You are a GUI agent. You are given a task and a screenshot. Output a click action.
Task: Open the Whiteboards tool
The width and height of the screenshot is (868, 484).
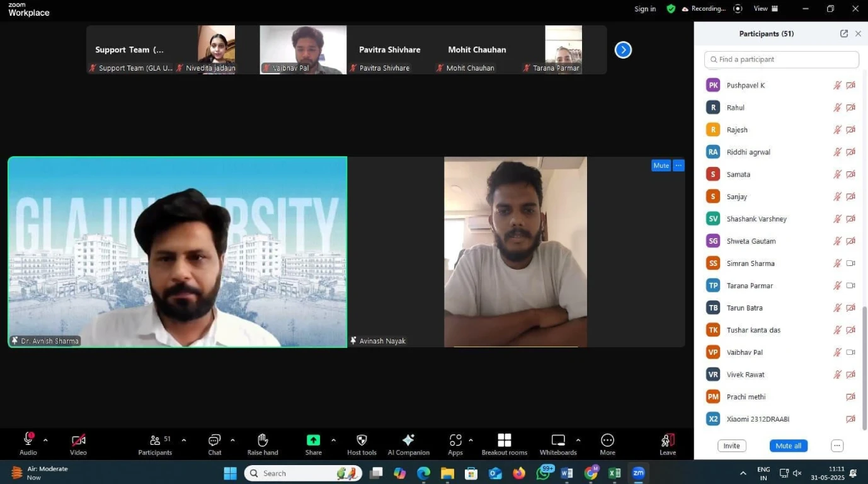coord(558,441)
